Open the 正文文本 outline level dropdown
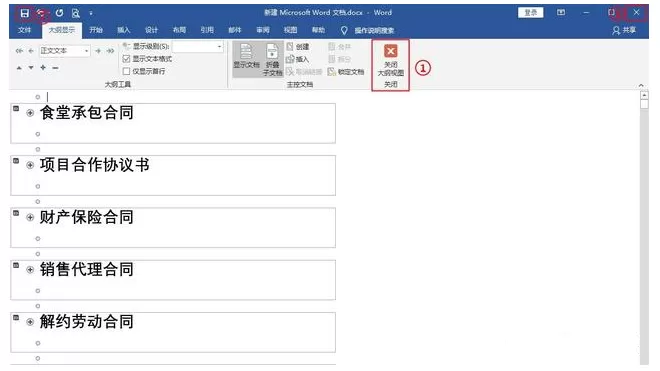The image size is (660, 371). [x=86, y=51]
